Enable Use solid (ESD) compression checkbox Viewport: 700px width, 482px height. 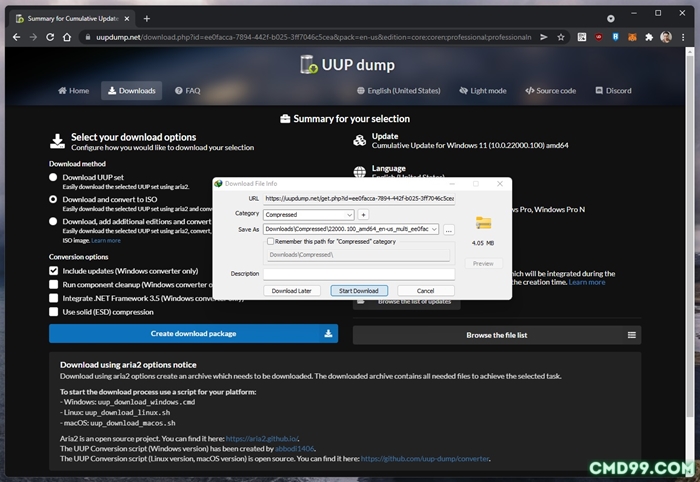pyautogui.click(x=54, y=312)
